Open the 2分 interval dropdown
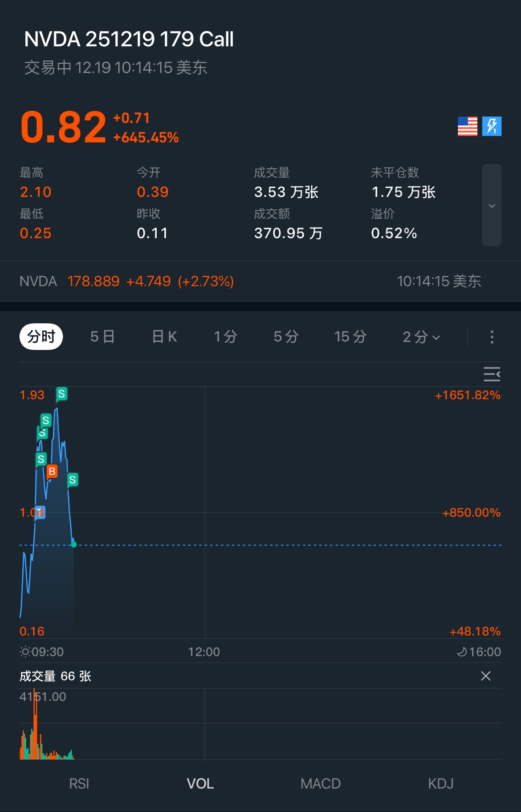The height and width of the screenshot is (812, 521). [421, 337]
